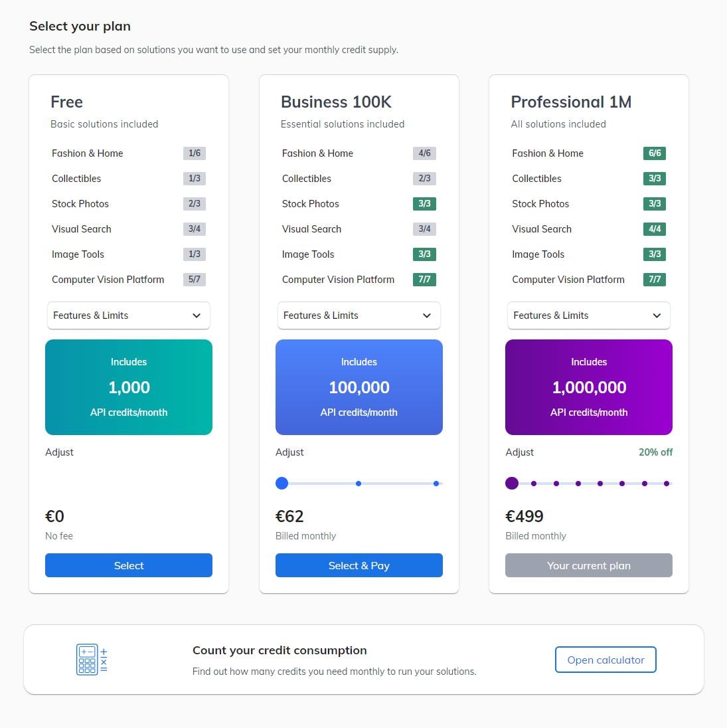Expand Features & Limits on the Free plan
This screenshot has width=727, height=728.
[x=128, y=316]
